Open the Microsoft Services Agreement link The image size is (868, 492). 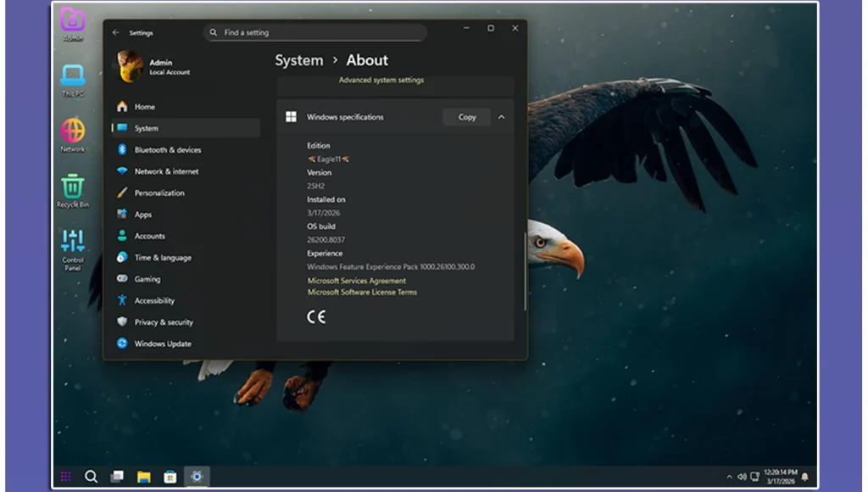356,281
